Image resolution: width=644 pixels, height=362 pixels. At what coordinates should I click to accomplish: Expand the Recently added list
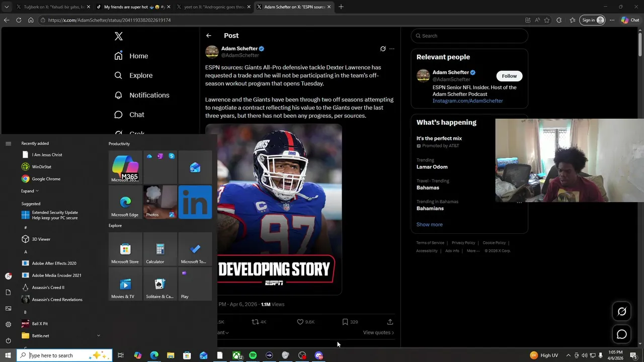(30, 191)
